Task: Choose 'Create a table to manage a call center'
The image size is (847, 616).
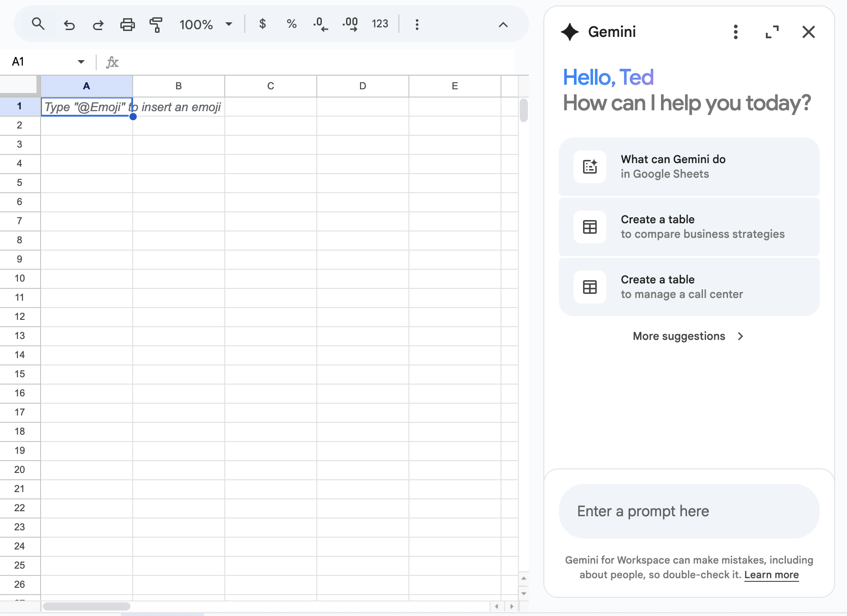Action: [689, 287]
